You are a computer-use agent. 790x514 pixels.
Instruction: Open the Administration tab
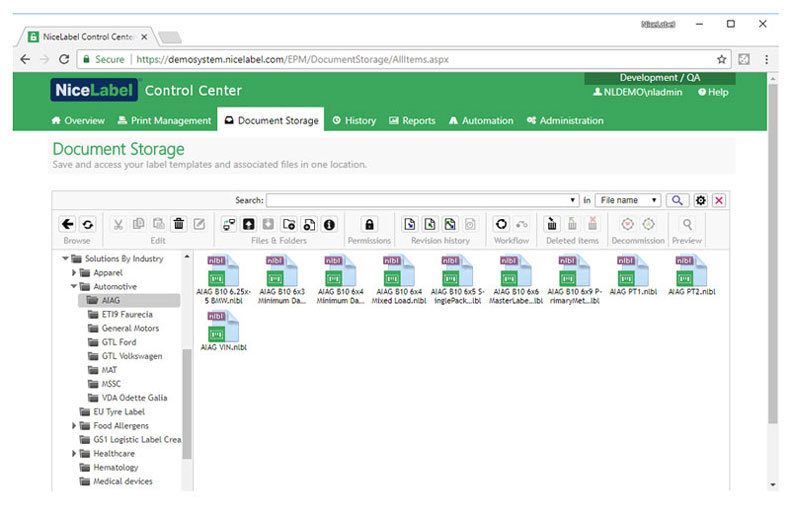click(565, 120)
